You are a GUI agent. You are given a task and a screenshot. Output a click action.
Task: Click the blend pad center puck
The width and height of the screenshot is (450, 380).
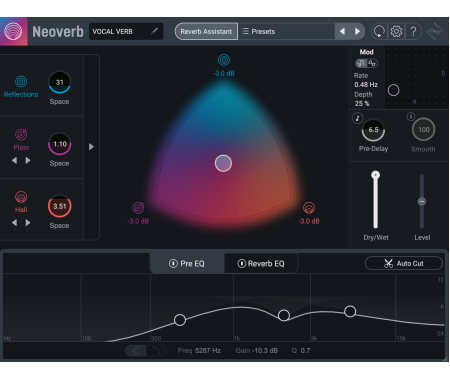(223, 163)
